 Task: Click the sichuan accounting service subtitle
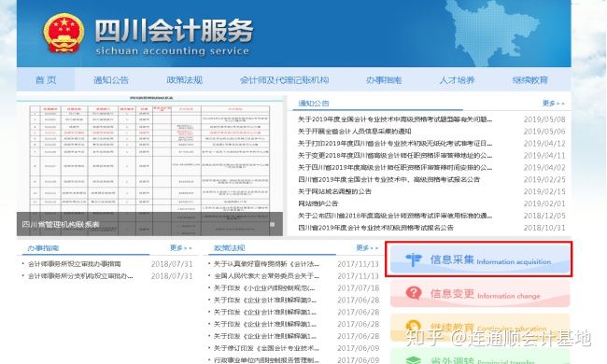[x=172, y=50]
